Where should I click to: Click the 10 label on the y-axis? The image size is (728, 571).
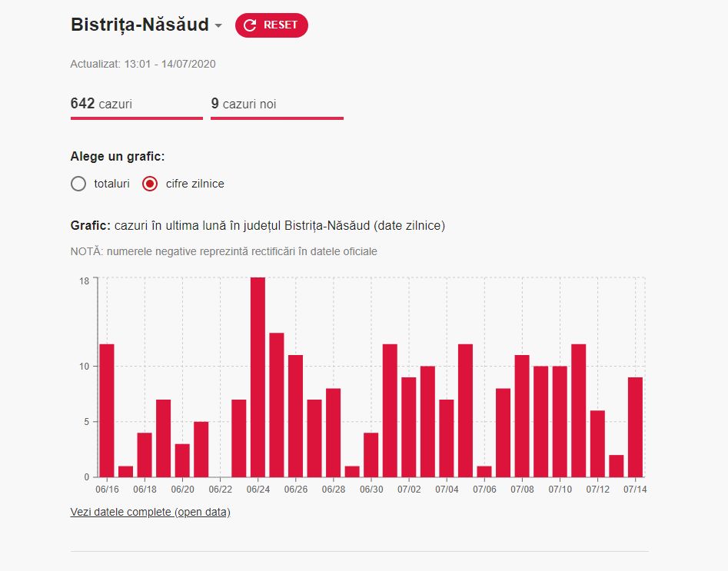(x=84, y=367)
